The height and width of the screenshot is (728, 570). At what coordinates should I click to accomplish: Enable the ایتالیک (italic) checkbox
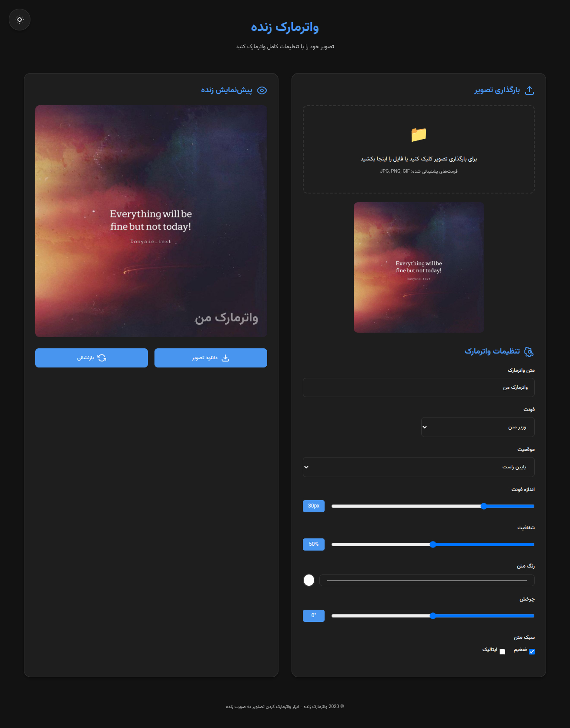[502, 651]
